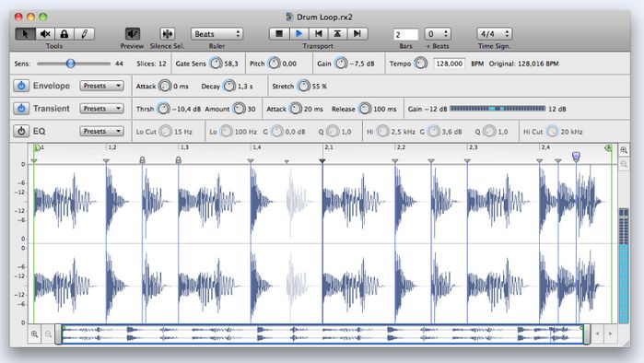Select the first locked slice marker
Screen dimensions: 644x363
click(142, 159)
